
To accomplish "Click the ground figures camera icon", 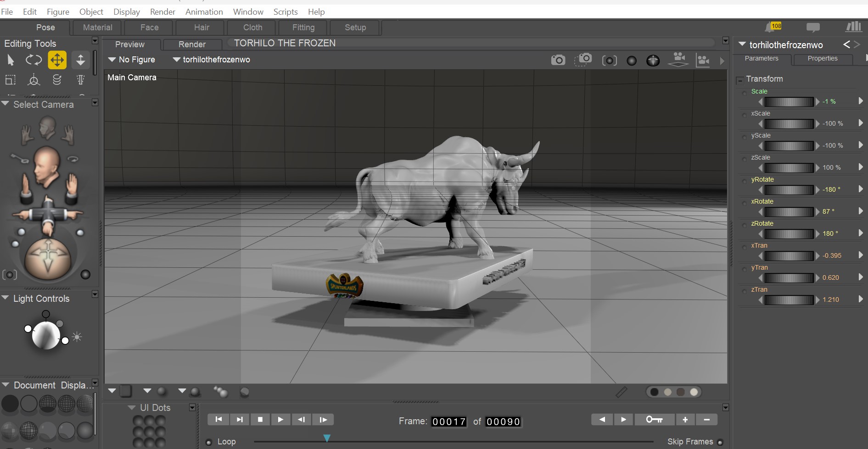I will coord(678,60).
